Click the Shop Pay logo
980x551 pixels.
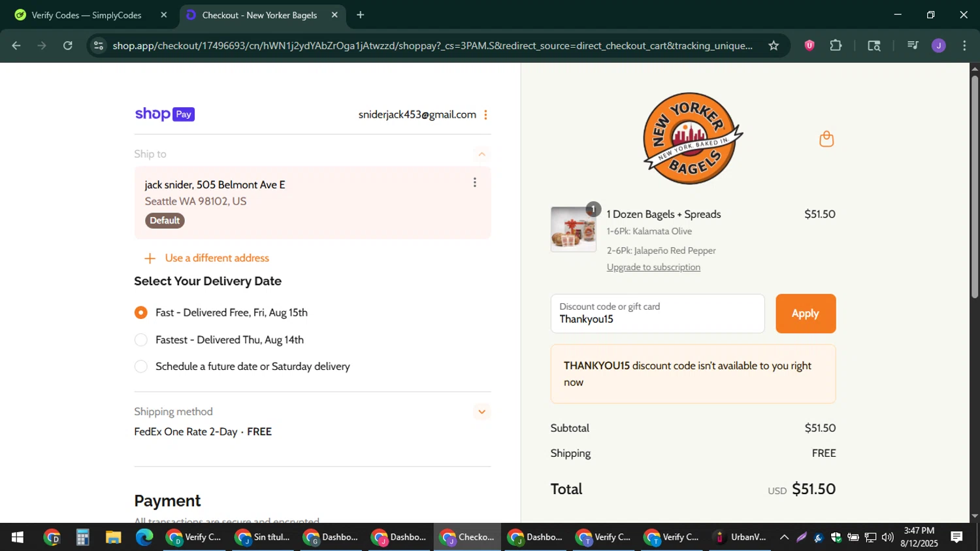[x=165, y=114]
